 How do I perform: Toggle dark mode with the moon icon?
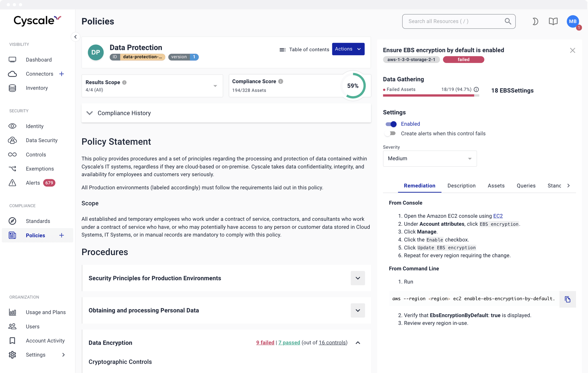point(535,21)
